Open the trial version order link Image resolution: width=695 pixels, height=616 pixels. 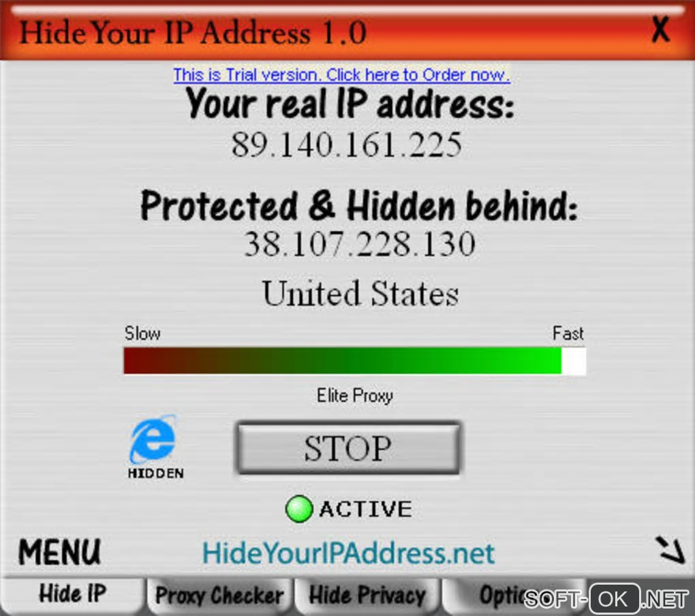click(x=341, y=75)
